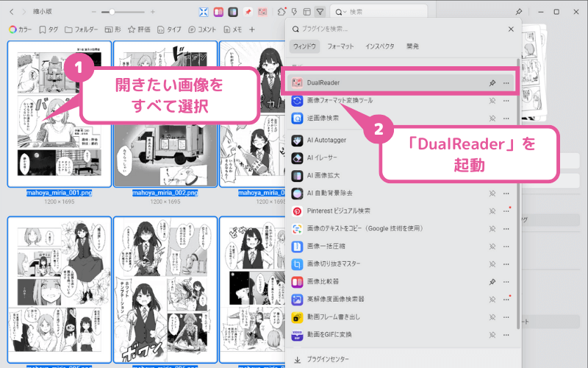588x368 pixels.
Task: Click the puzzle-piece plugins icon in toolbar
Action: [x=282, y=12]
